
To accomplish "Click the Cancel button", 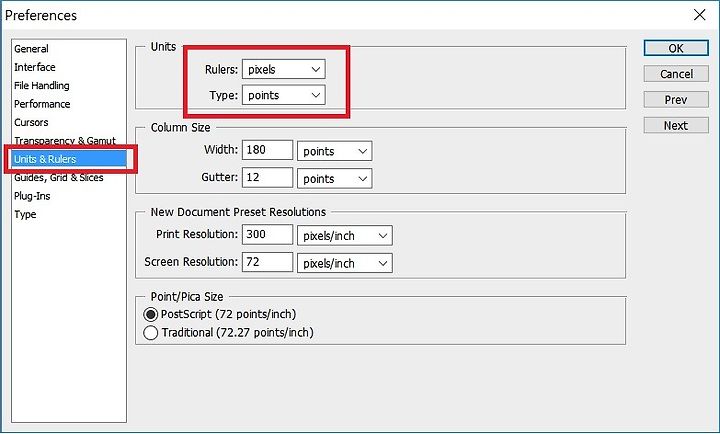I will click(676, 74).
